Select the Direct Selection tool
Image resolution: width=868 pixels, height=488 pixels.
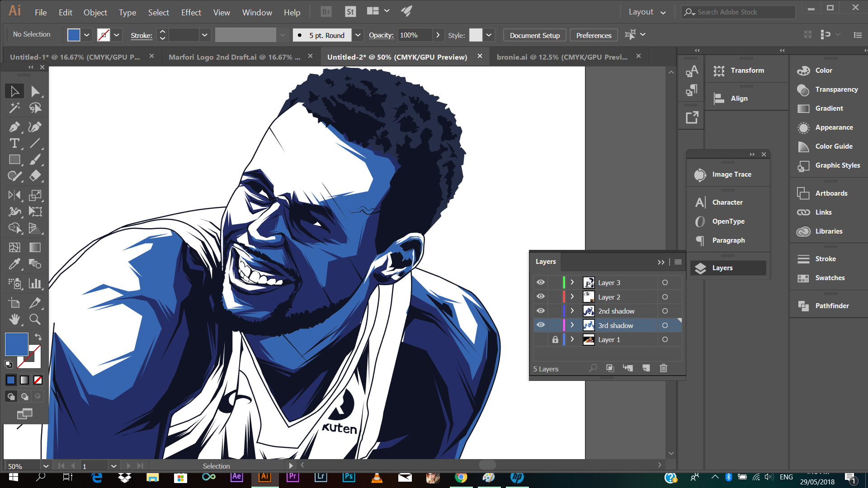[x=35, y=91]
